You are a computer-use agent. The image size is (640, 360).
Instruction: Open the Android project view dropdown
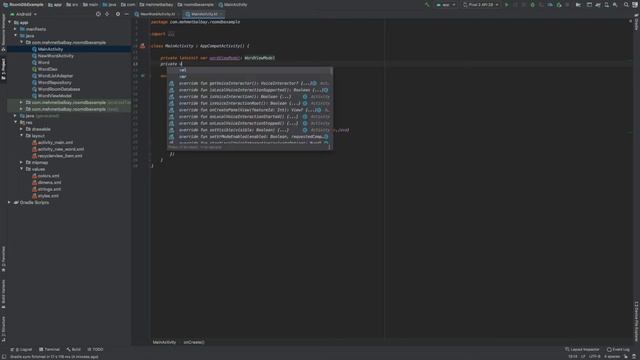click(24, 14)
